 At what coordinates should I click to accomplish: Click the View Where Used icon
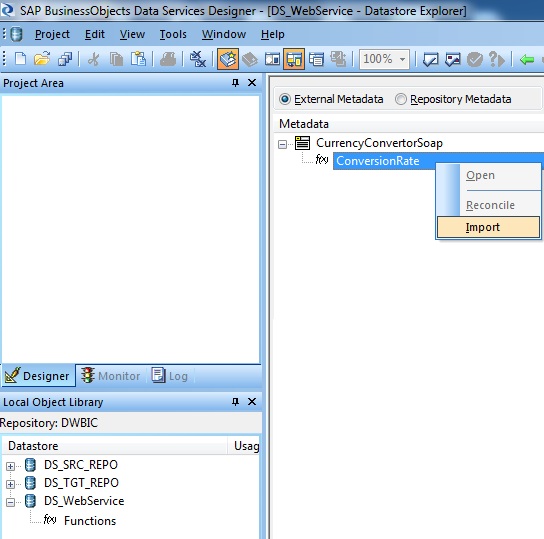click(x=497, y=60)
